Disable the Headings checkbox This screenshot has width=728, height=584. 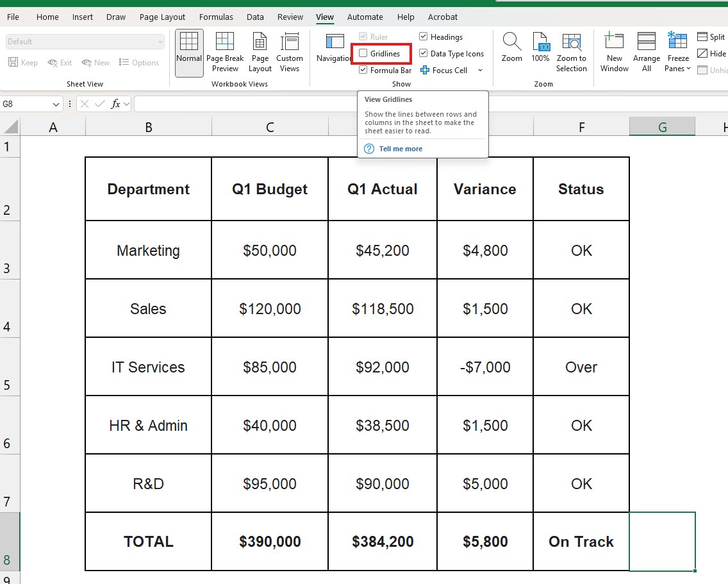click(x=422, y=37)
